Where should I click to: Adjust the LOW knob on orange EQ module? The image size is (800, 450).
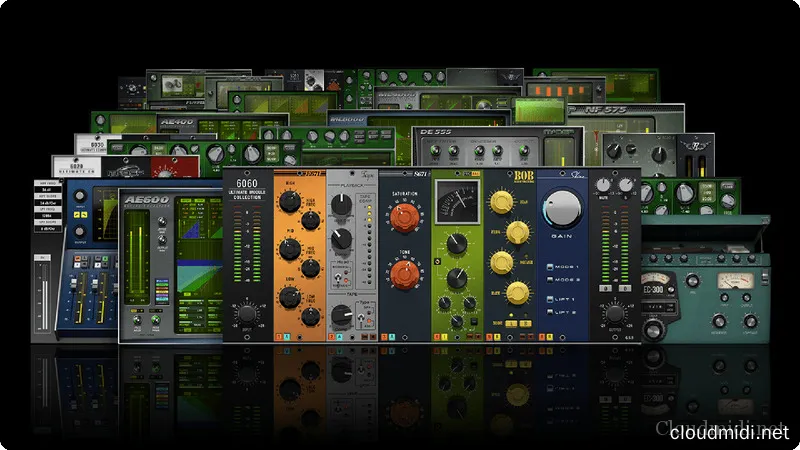point(290,298)
